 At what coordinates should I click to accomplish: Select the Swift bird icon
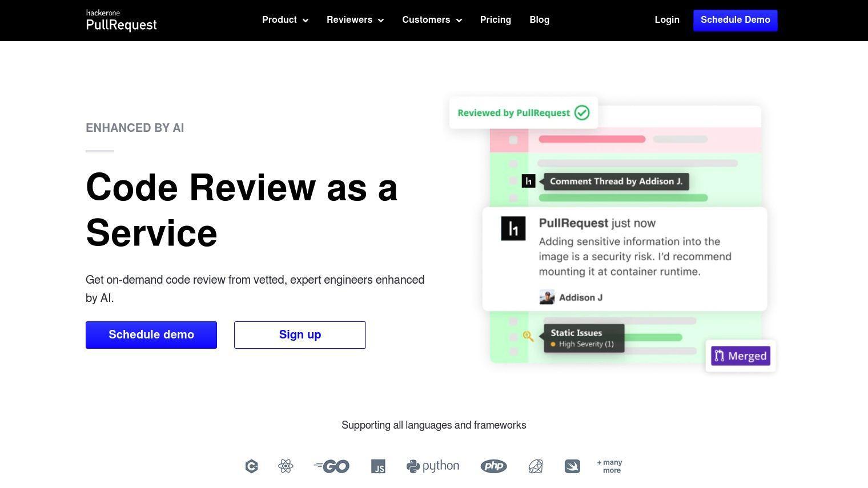(x=572, y=466)
